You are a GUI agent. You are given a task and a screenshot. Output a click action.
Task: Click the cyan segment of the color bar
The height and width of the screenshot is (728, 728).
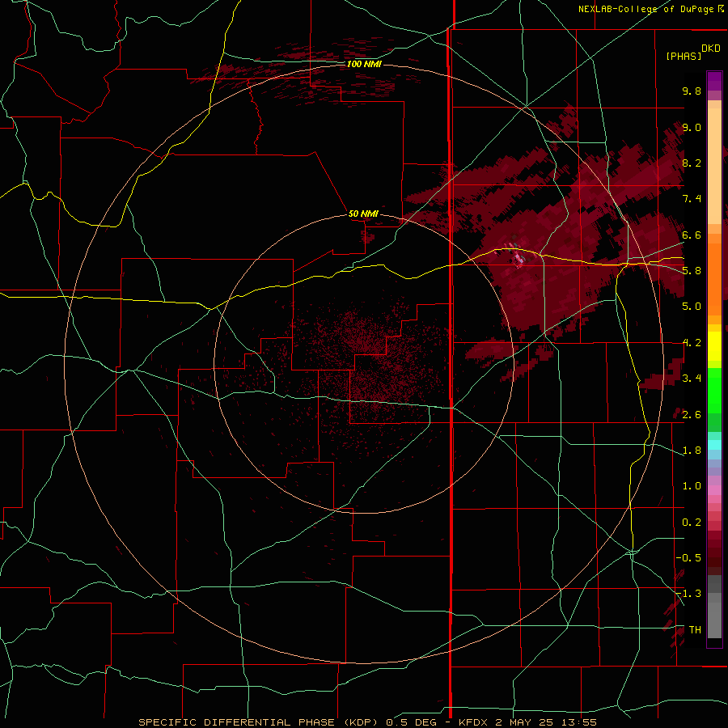(714, 444)
